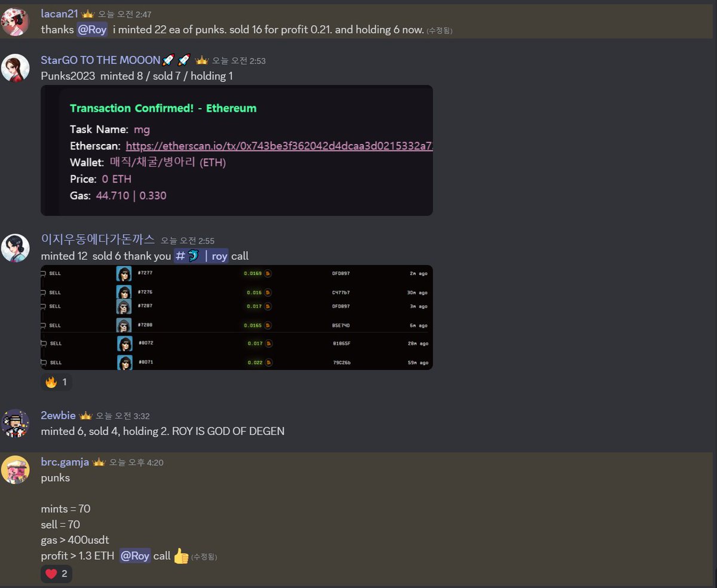Click the price '0.016' in the sales image
Viewport: 717px width, 588px height.
coord(255,293)
